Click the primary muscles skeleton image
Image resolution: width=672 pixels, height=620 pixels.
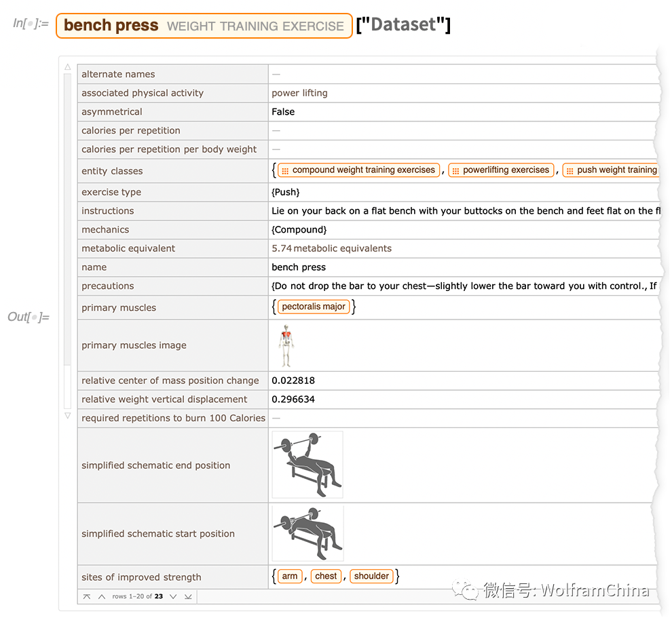[286, 345]
